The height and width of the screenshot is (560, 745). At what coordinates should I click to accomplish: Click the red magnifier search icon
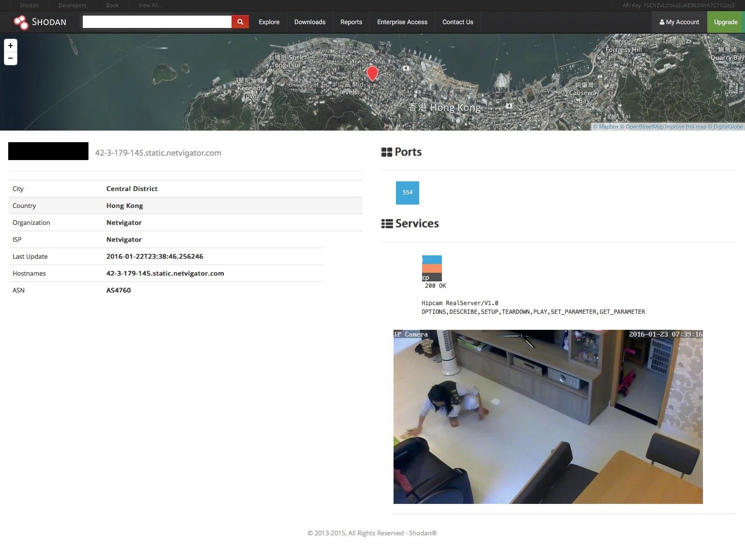coord(240,22)
